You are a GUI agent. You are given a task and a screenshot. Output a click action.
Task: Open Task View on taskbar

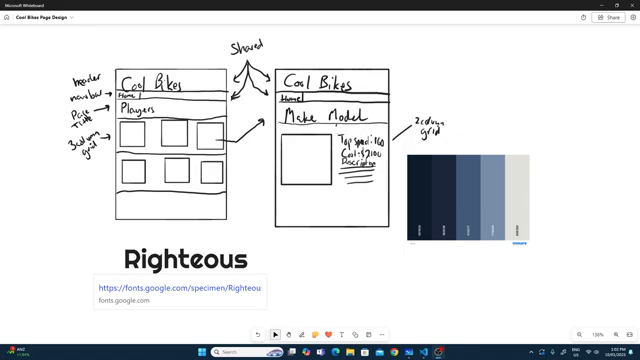coord(292,352)
